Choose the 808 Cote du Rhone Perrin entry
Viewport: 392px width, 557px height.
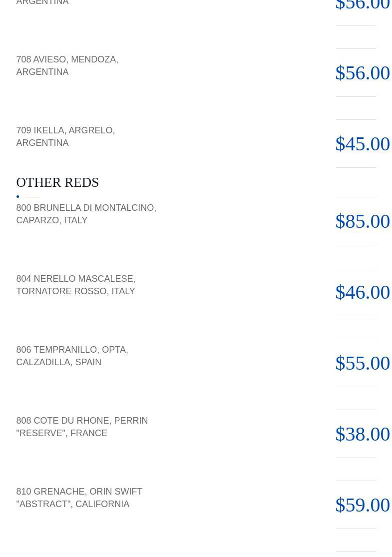coord(82,427)
